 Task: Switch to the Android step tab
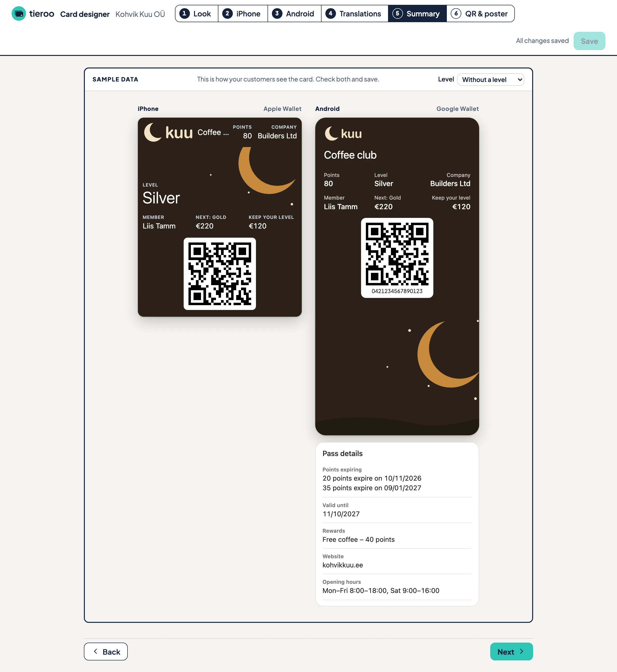[x=294, y=14]
